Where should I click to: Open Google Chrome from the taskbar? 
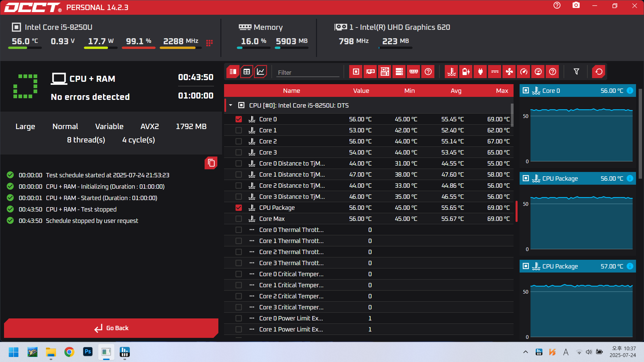[69, 352]
